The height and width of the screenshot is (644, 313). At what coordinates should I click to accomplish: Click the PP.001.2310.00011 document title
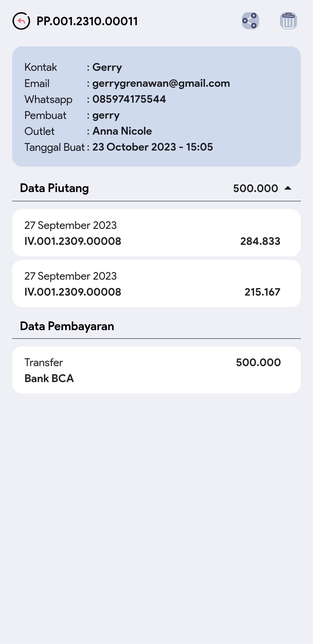87,21
